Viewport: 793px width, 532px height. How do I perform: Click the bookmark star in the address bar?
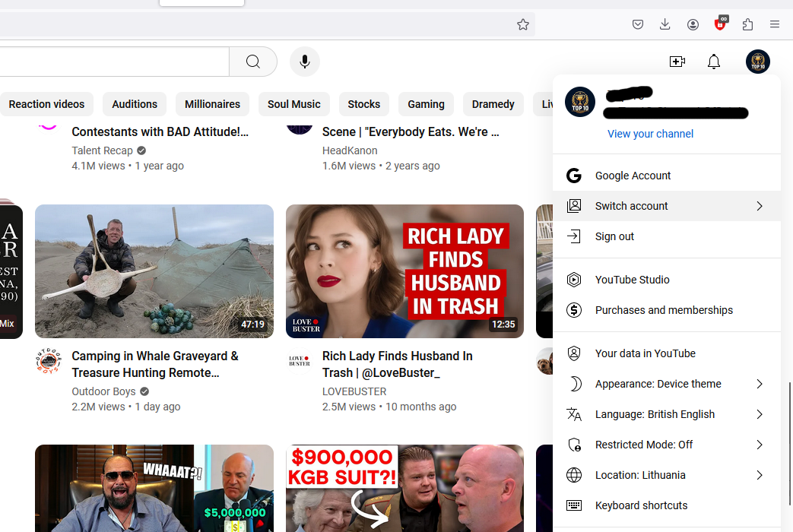click(x=522, y=24)
